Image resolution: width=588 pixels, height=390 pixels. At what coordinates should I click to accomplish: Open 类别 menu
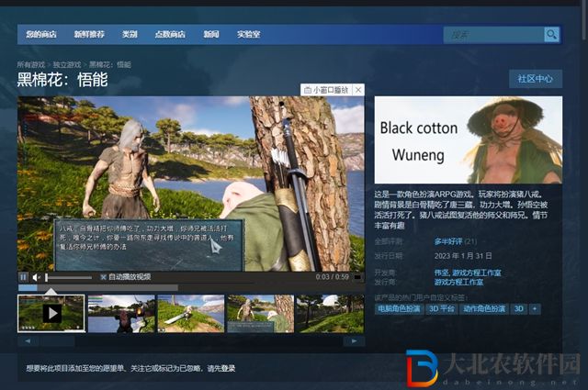[130, 35]
